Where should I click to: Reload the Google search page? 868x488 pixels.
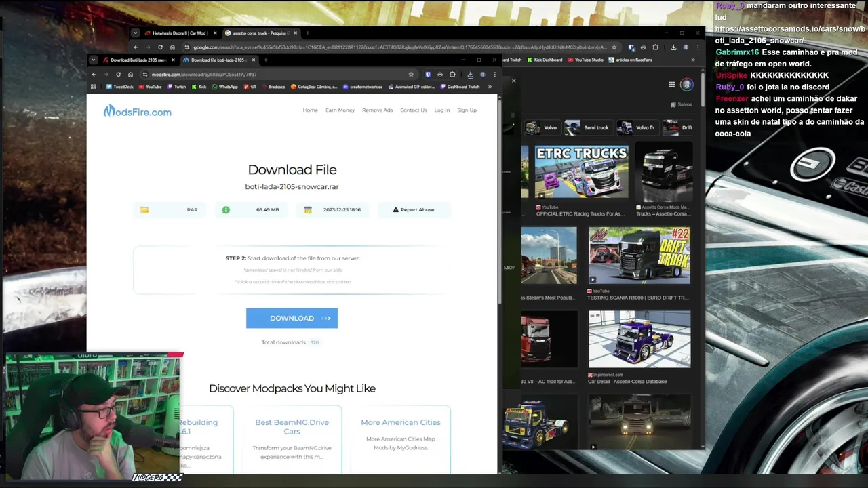pyautogui.click(x=160, y=47)
